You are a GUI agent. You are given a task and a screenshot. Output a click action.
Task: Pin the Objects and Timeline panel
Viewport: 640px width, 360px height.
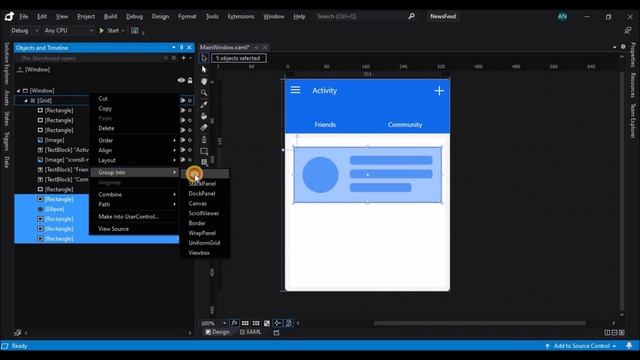[x=182, y=48]
